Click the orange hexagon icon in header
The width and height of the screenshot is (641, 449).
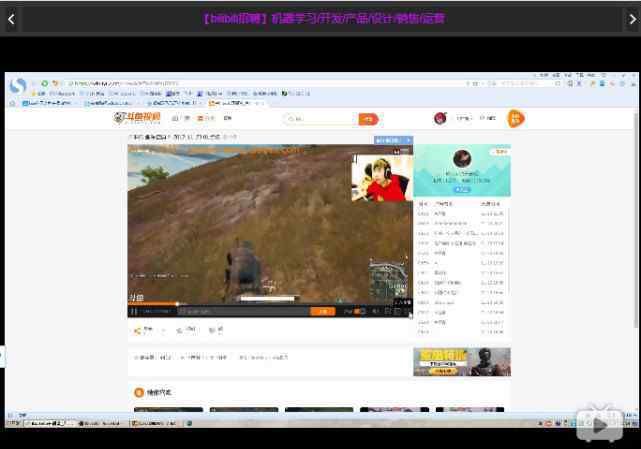515,119
